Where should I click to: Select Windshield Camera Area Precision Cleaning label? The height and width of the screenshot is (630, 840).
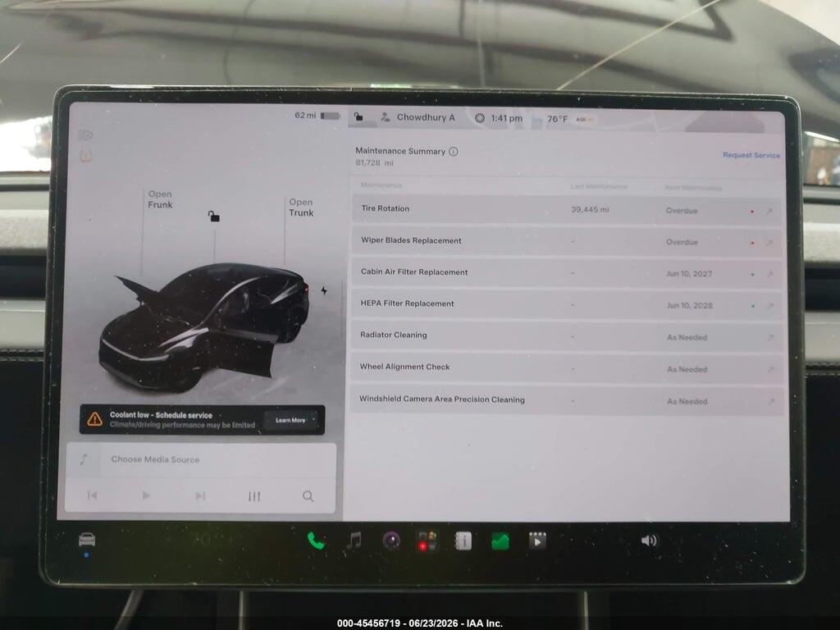[x=442, y=399]
